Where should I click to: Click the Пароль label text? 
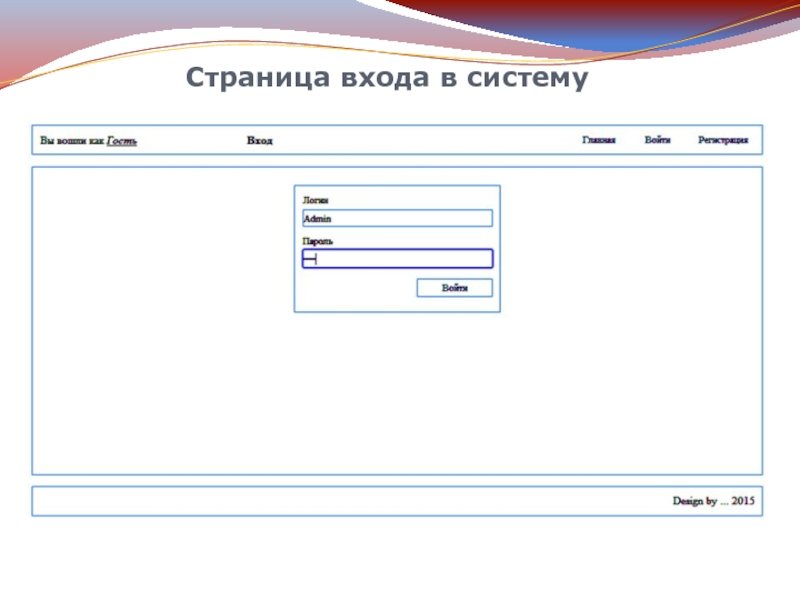pos(317,241)
